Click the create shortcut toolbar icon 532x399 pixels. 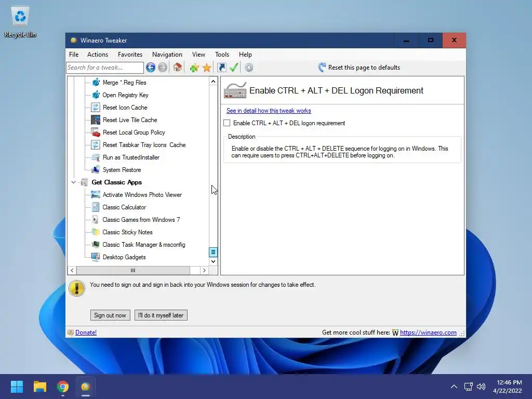click(221, 68)
